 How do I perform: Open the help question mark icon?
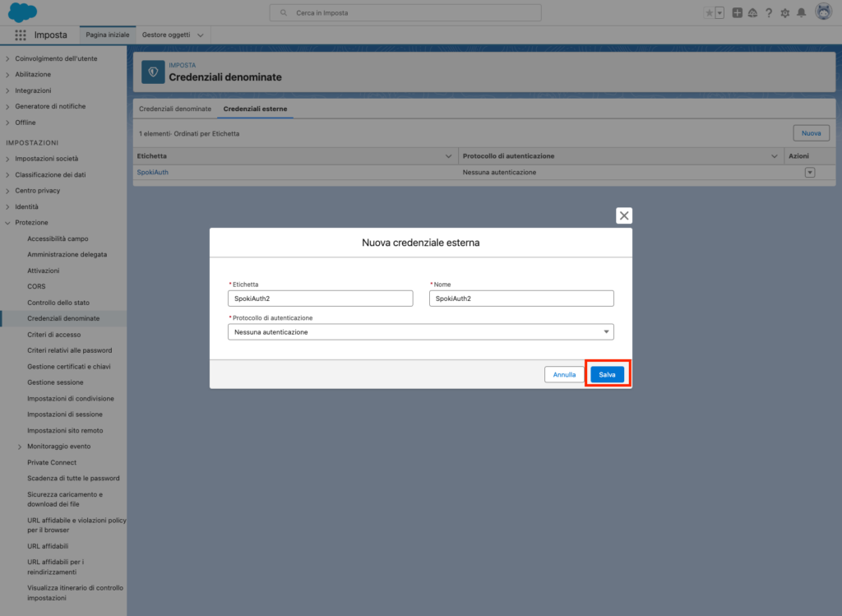(768, 12)
